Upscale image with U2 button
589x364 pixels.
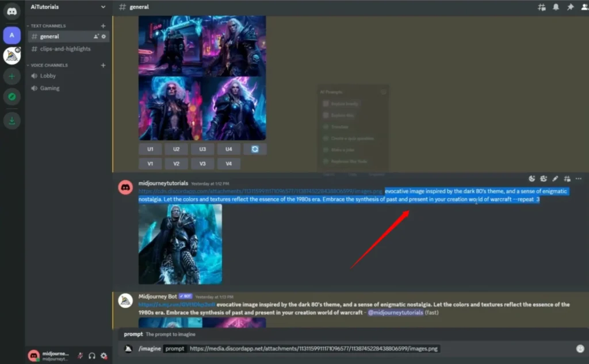176,149
